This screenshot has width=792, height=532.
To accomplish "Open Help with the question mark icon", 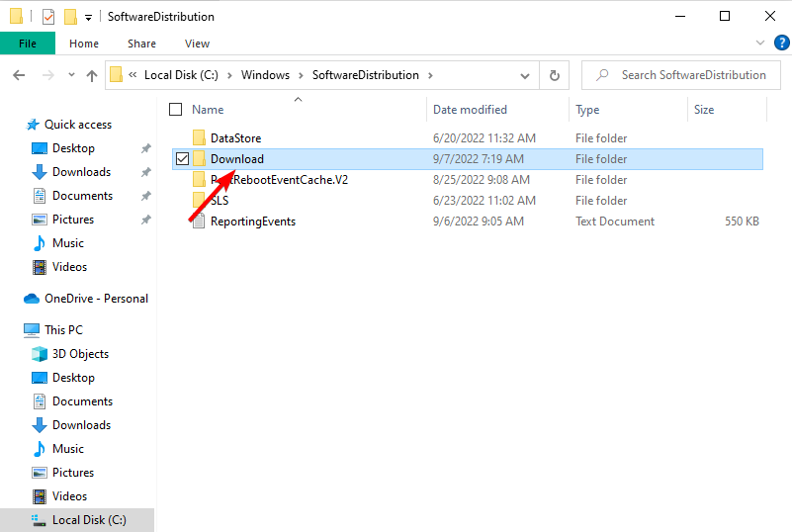I will 781,43.
